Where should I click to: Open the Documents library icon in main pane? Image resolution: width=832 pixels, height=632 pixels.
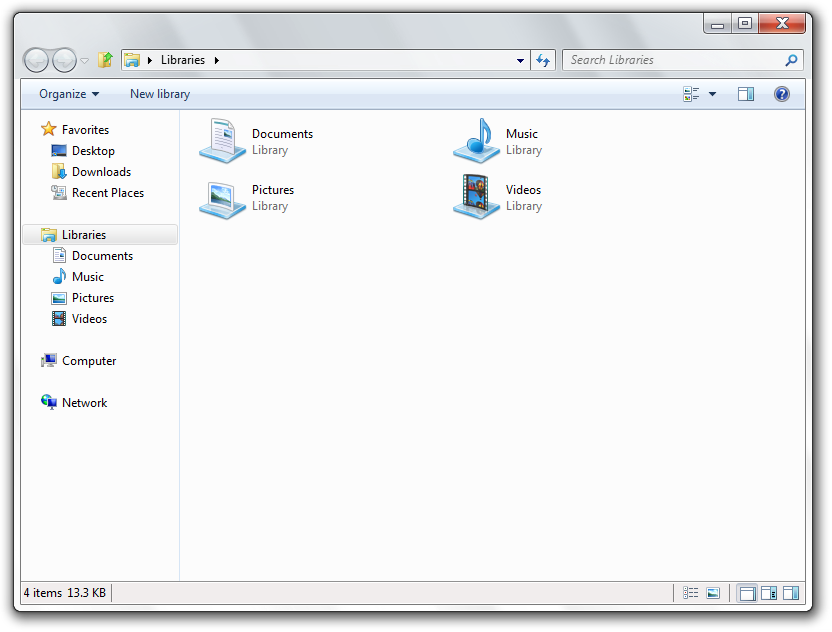pos(222,140)
